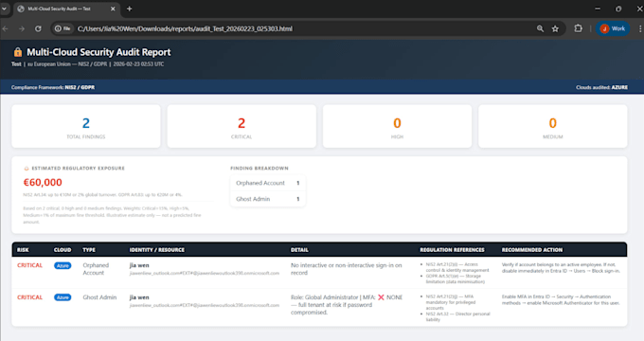644x341 pixels.
Task: Go forward using the browser forward arrow
Action: tap(22, 28)
